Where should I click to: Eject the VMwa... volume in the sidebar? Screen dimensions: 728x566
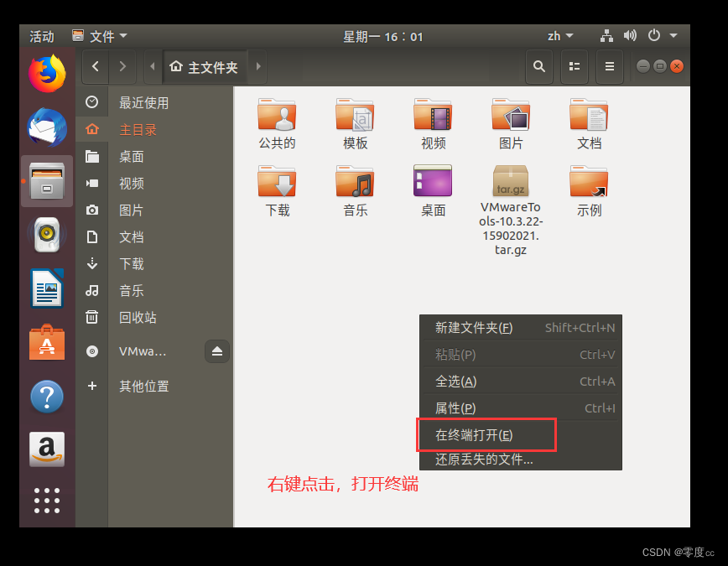pos(217,351)
